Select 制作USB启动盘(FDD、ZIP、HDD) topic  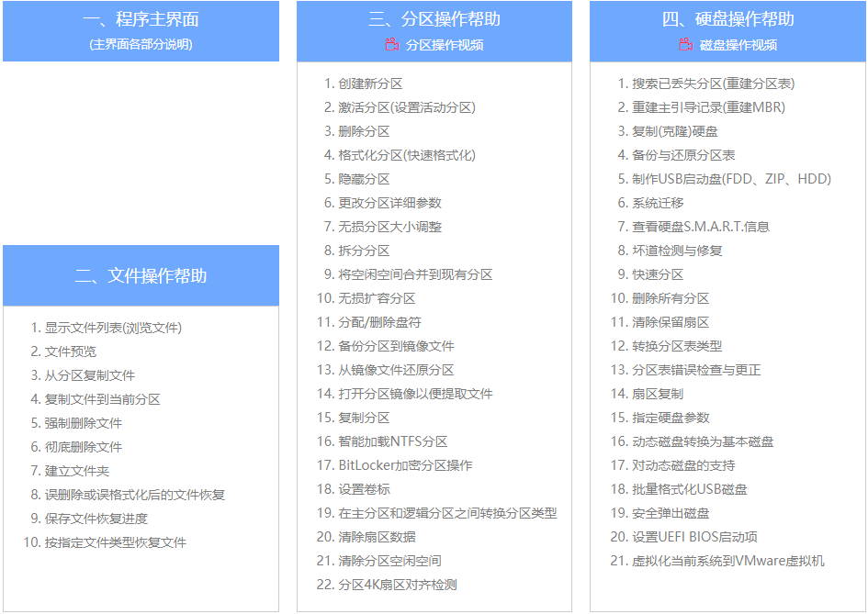732,179
